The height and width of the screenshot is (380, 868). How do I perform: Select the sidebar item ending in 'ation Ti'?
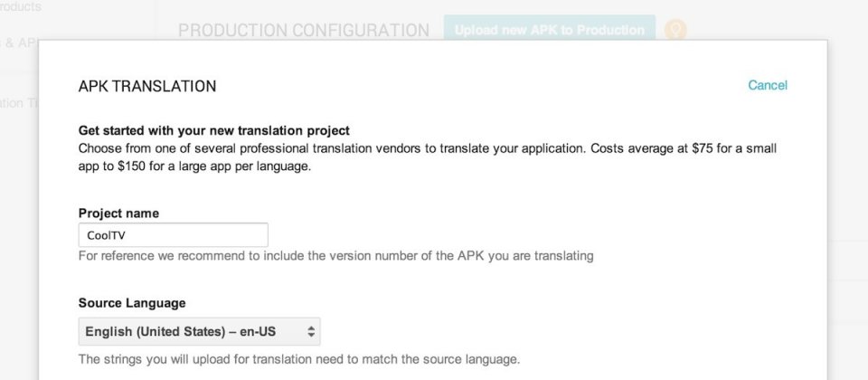point(19,103)
